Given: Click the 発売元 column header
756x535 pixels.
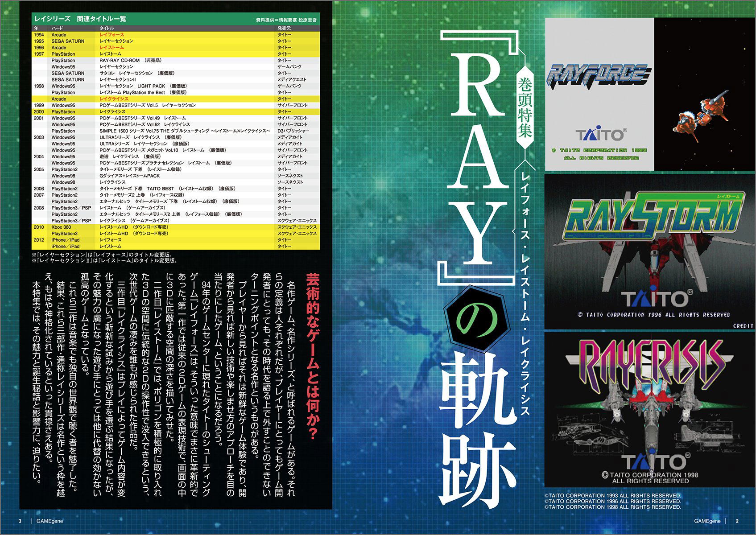Looking at the screenshot, I should 284,28.
